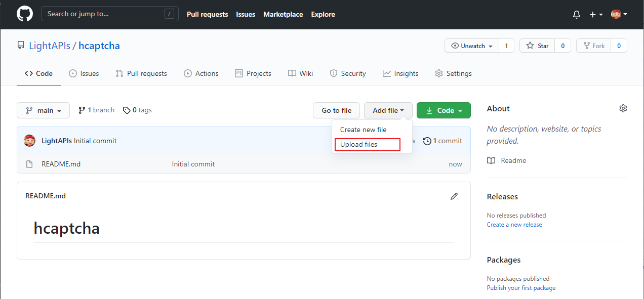Expand the main branch selector
The width and height of the screenshot is (644, 299).
[43, 110]
